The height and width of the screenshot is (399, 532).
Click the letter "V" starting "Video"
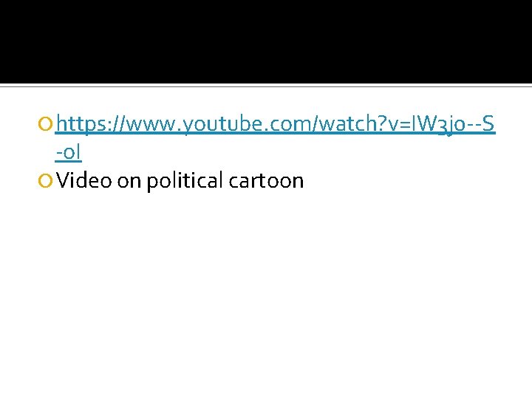(63, 180)
